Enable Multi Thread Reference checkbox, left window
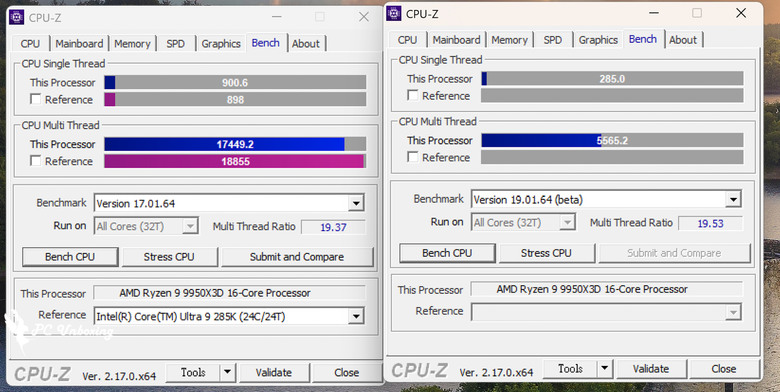780x392 pixels. tap(35, 161)
